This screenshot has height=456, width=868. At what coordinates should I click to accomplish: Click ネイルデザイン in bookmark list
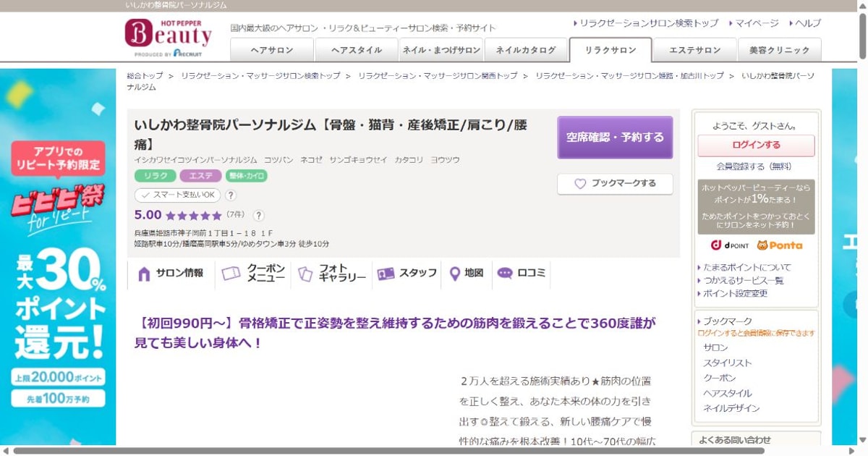[731, 408]
